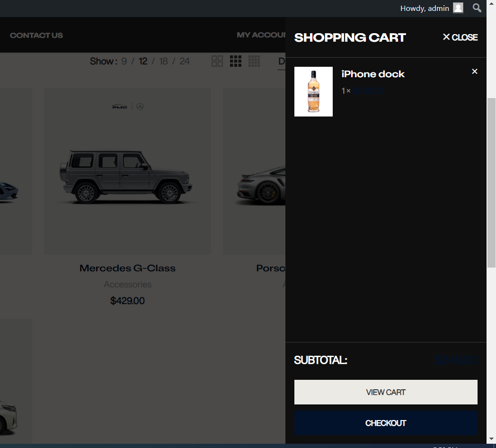496x448 pixels.
Task: Proceed to Checkout
Action: (x=386, y=423)
